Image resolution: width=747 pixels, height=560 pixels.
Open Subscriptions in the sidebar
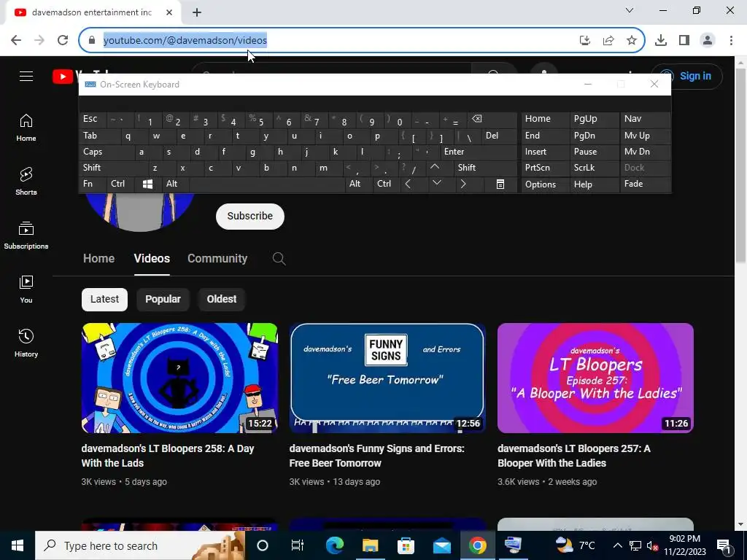tap(26, 236)
